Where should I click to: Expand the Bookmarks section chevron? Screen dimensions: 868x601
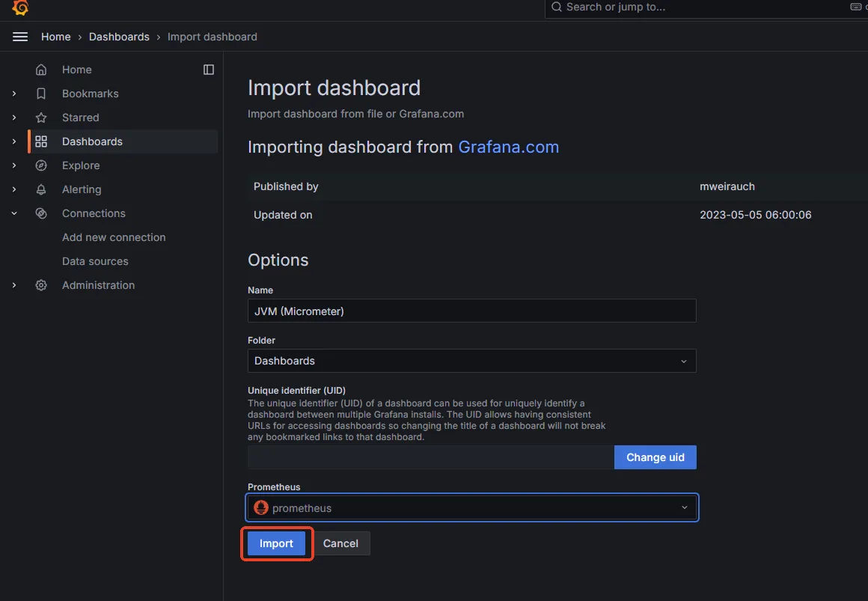(x=14, y=94)
